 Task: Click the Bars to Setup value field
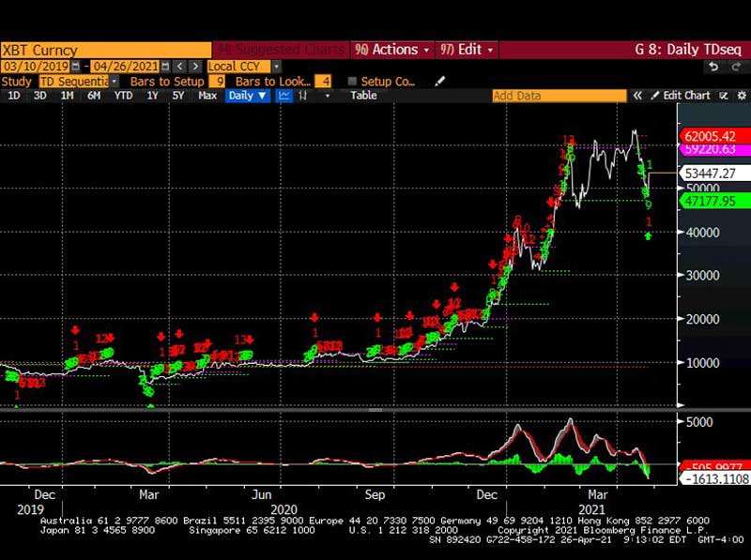coord(219,82)
